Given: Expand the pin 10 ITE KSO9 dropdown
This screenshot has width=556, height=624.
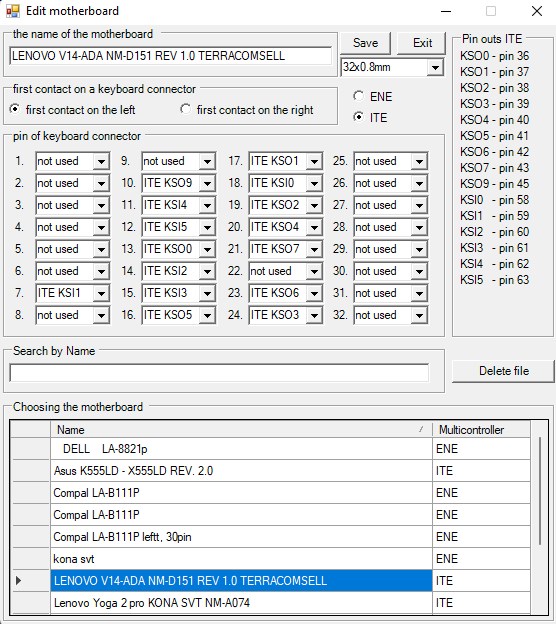Looking at the screenshot, I should tap(207, 183).
